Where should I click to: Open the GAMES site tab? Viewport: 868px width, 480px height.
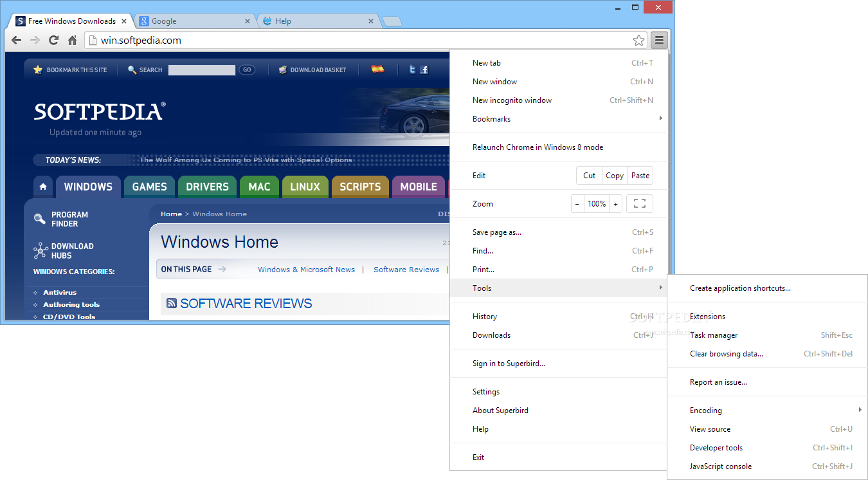149,187
